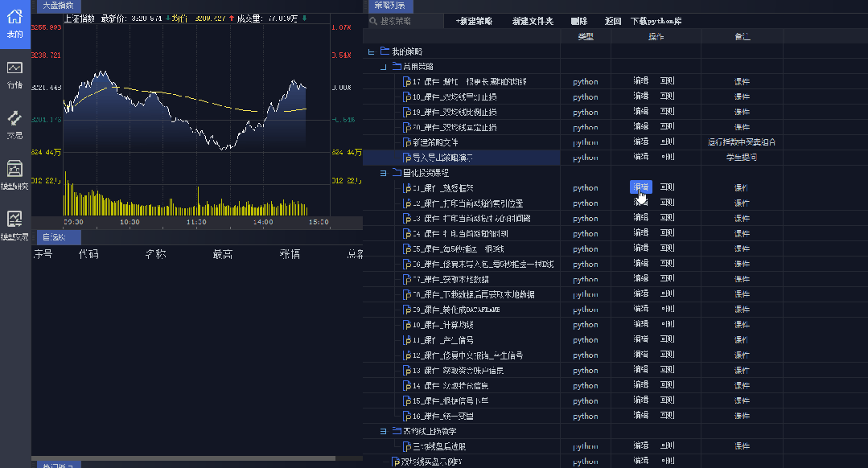Click the 名称 column header

[x=155, y=254]
